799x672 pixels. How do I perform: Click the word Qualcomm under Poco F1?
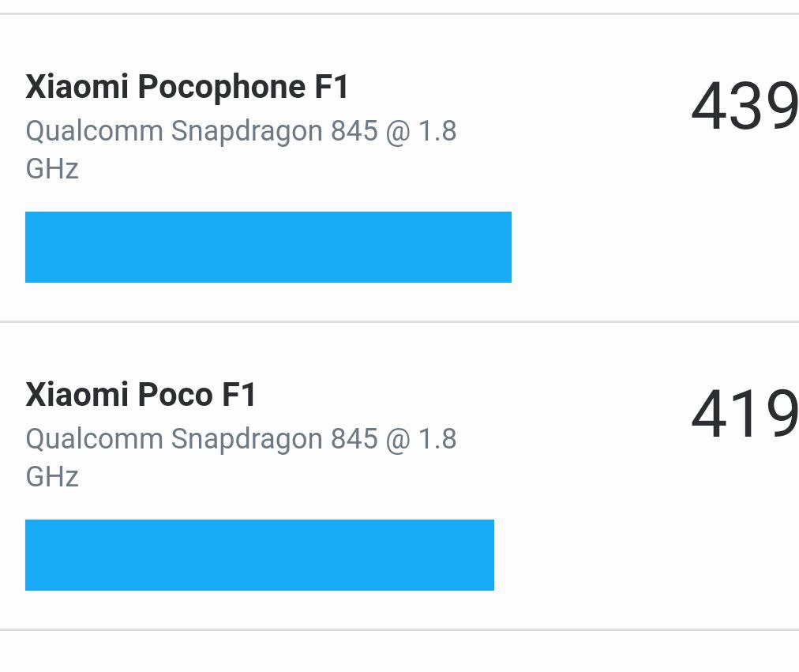pos(94,439)
